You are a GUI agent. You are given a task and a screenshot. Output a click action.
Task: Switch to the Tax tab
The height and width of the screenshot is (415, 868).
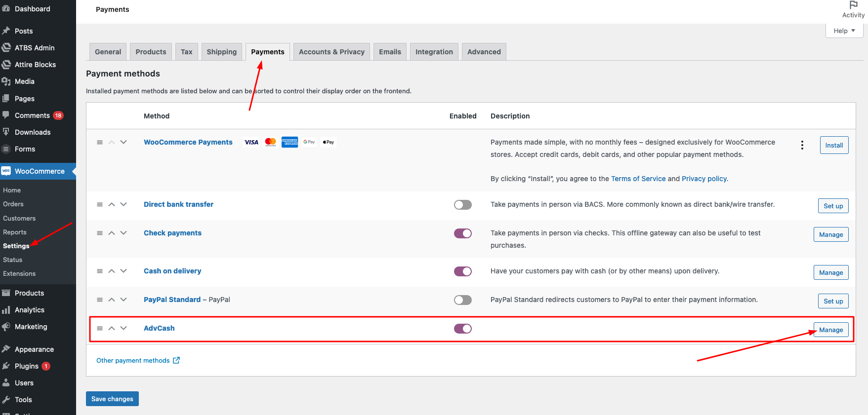click(187, 52)
